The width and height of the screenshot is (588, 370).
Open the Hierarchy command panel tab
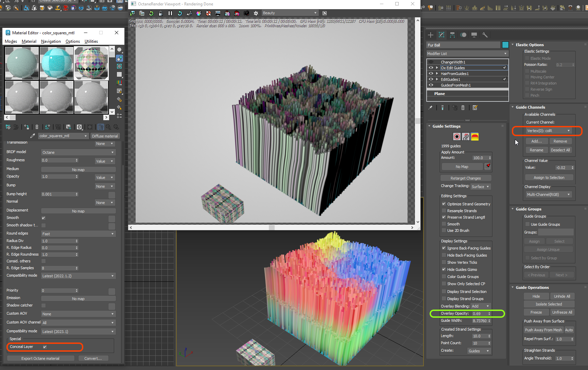click(452, 35)
